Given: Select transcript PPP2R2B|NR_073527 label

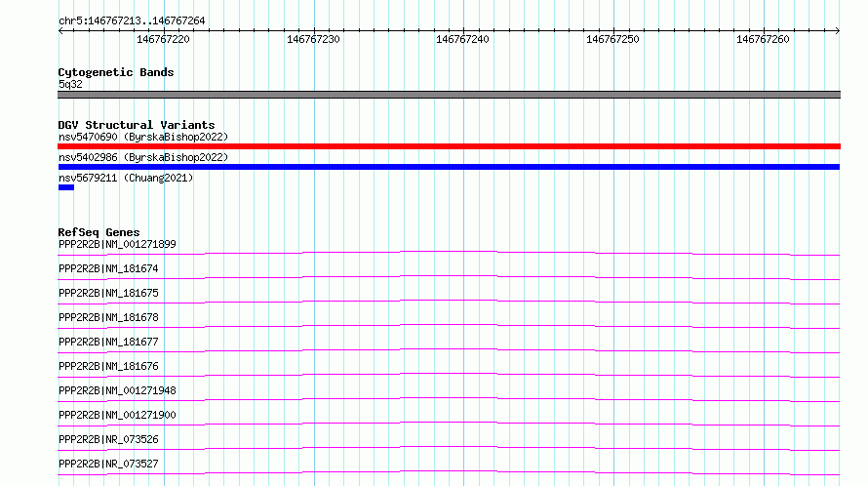Looking at the screenshot, I should click(108, 464).
